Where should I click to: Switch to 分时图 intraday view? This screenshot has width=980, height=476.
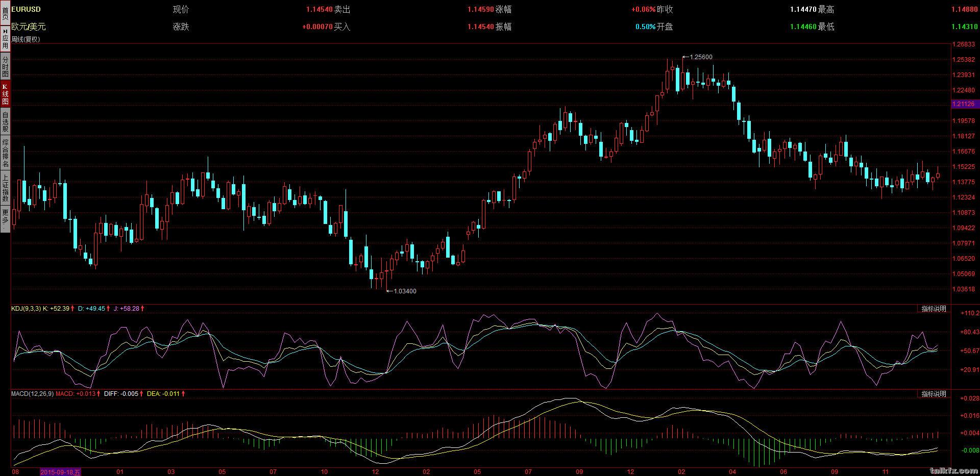(5, 66)
